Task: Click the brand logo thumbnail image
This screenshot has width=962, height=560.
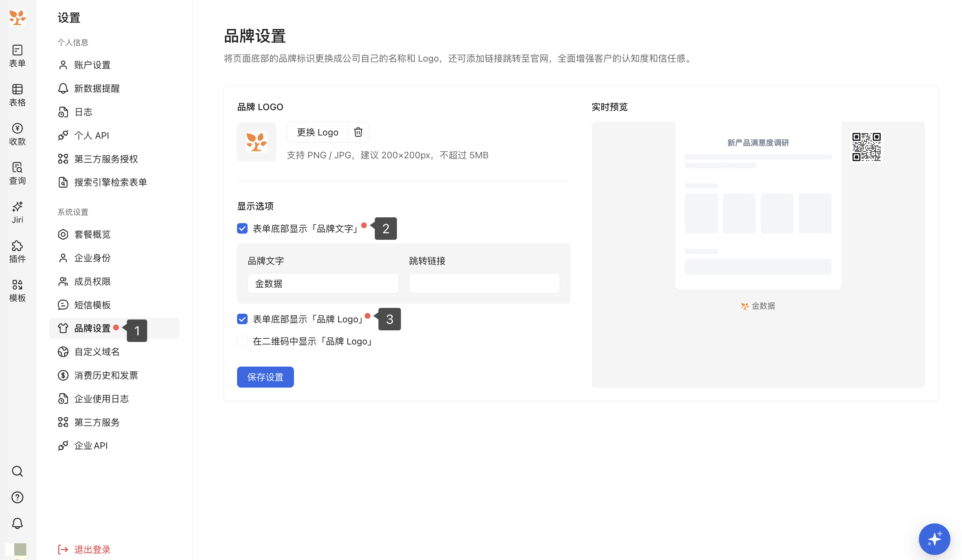Action: [x=257, y=142]
